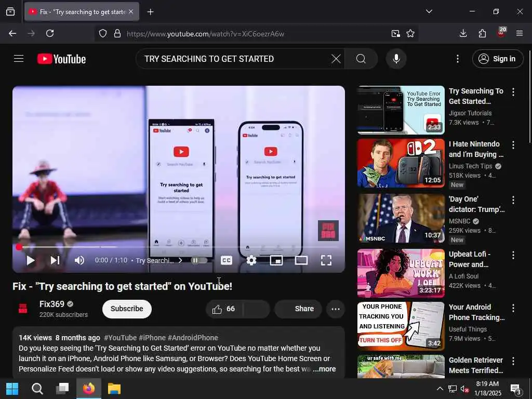Image resolution: width=532 pixels, height=399 pixels.
Task: Open a new browser tab
Action: pos(150,12)
